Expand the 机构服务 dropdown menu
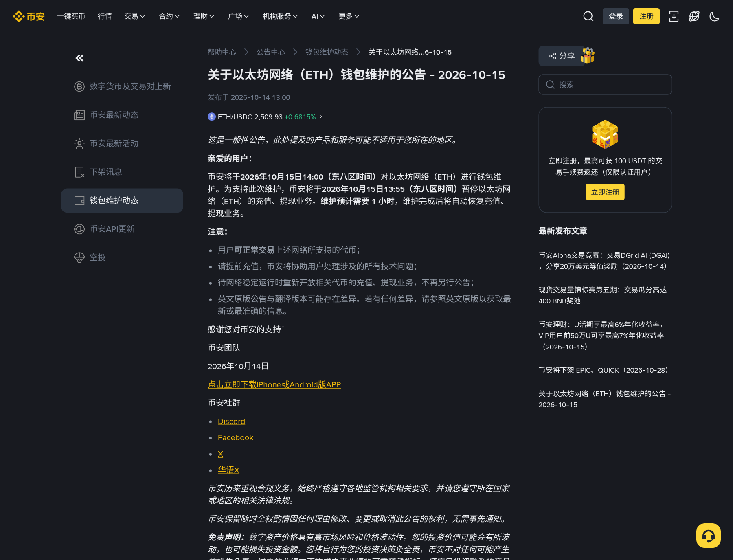 coord(280,16)
